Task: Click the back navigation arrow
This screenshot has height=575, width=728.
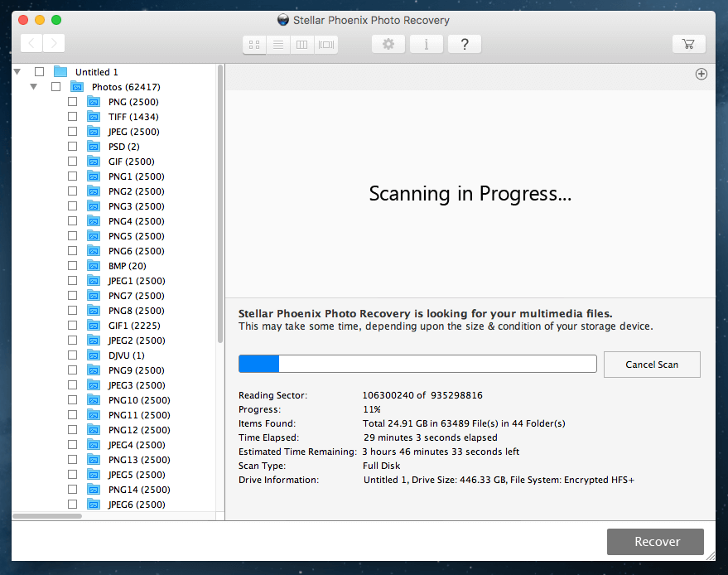Action: [31, 44]
